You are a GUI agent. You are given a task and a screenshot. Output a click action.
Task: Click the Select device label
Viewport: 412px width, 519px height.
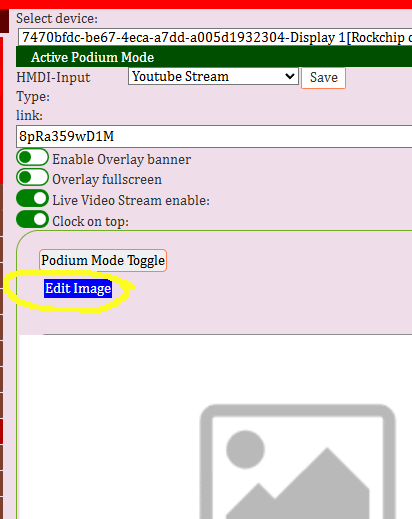57,18
